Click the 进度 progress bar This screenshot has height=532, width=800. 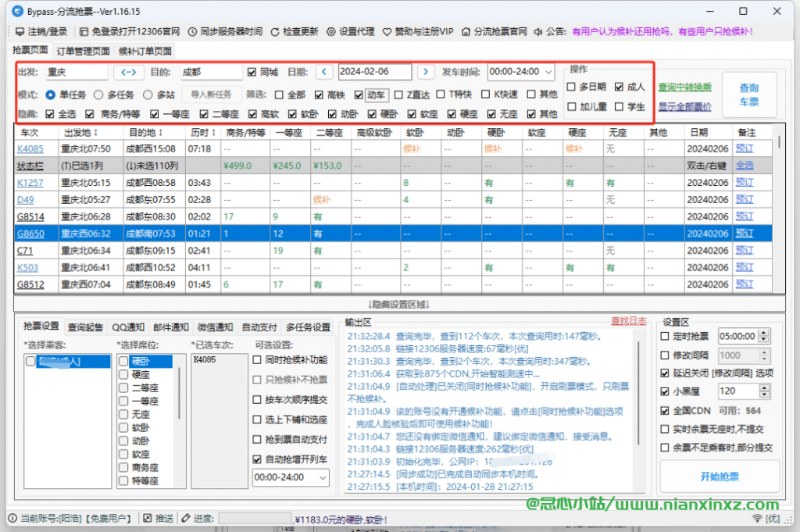point(255,518)
